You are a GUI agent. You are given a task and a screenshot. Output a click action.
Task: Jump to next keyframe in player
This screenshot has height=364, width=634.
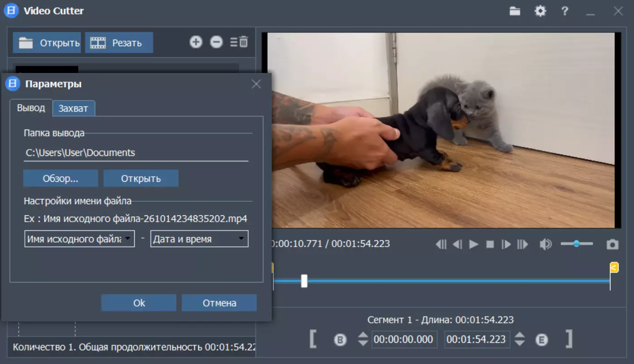(x=522, y=244)
